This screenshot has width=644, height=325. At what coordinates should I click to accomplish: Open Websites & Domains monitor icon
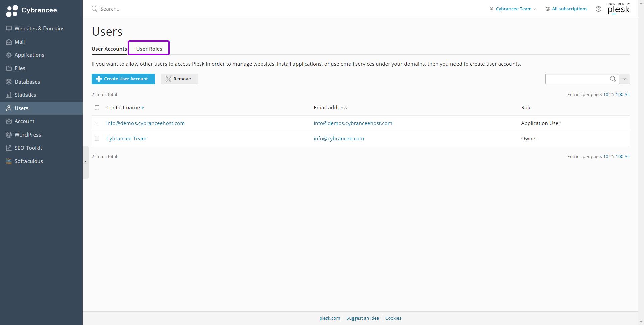[9, 29]
